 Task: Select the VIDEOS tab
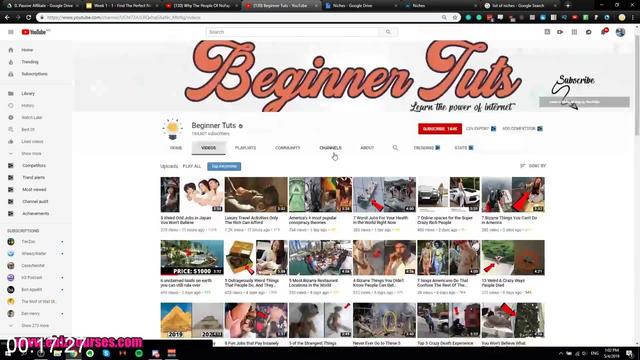[209, 148]
